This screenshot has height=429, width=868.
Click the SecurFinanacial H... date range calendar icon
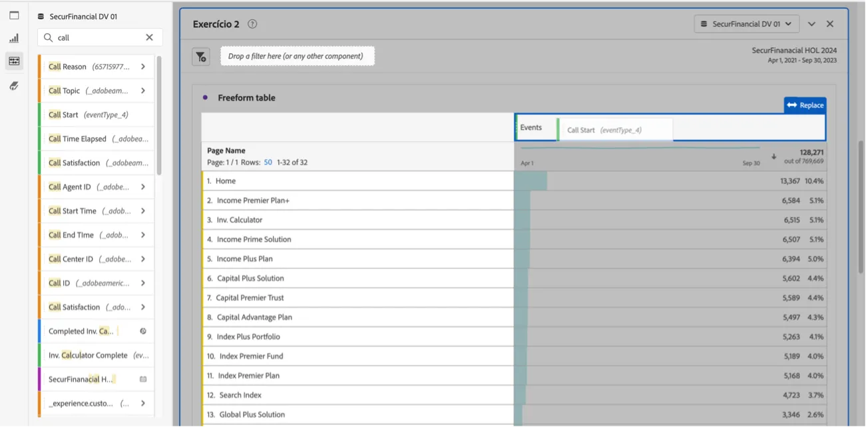coord(143,379)
